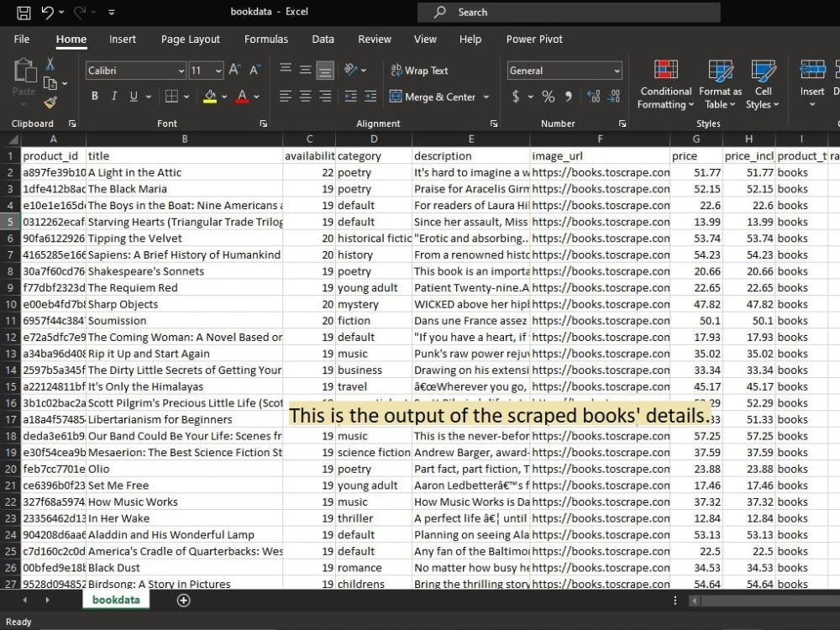
Task: Open Alignment dialog launcher
Action: click(x=494, y=123)
